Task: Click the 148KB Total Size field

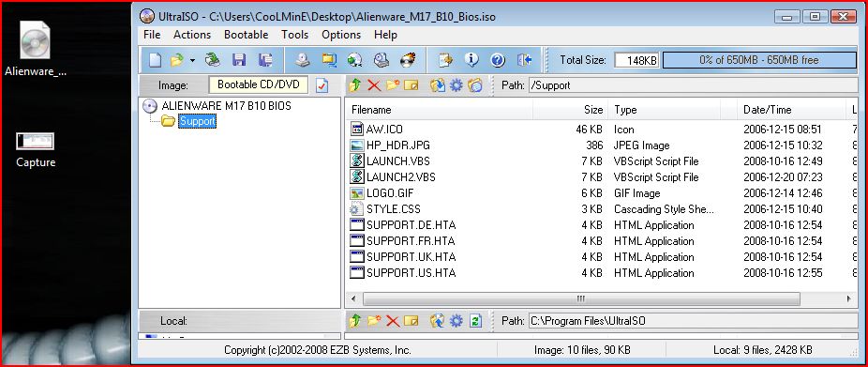Action: 636,60
